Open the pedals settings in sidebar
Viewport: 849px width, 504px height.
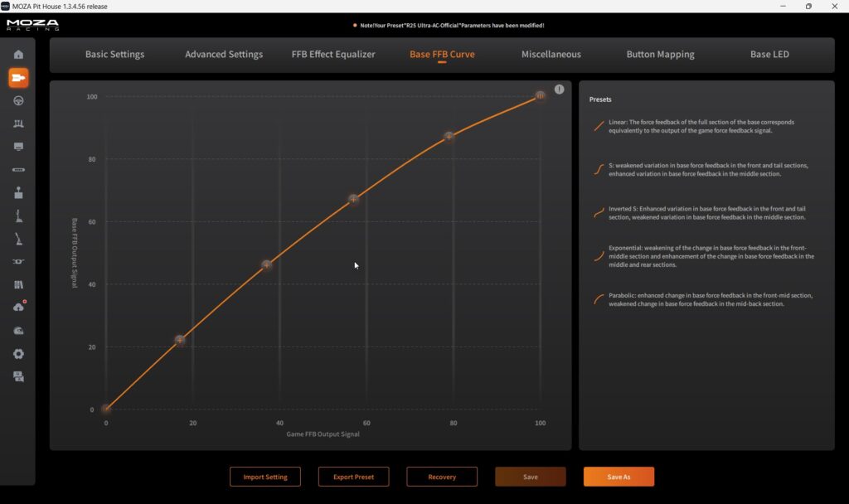click(18, 124)
